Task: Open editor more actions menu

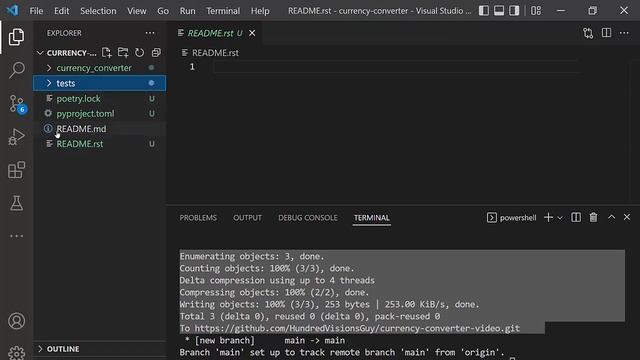Action: coord(624,33)
